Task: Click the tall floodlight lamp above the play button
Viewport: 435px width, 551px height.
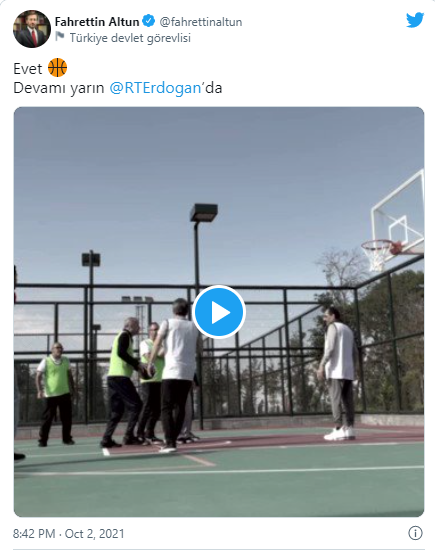Action: pyautogui.click(x=204, y=213)
